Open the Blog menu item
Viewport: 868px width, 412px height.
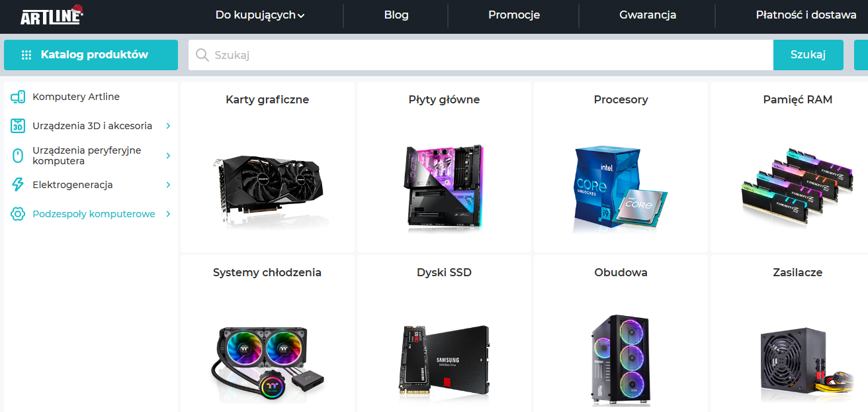396,15
